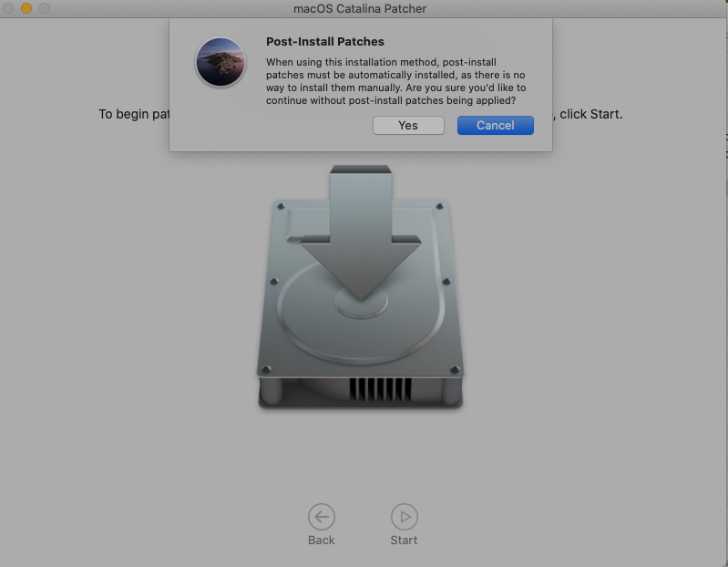Click the hard drive install icon

(x=360, y=287)
